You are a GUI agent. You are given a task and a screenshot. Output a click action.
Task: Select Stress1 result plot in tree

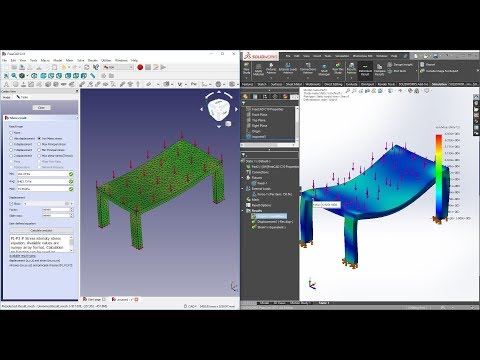coord(269,216)
